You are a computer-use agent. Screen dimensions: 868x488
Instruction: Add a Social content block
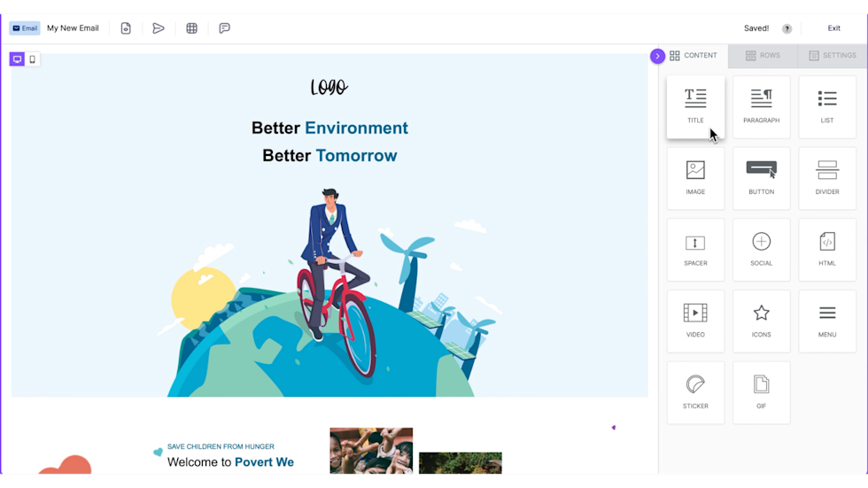click(x=761, y=250)
